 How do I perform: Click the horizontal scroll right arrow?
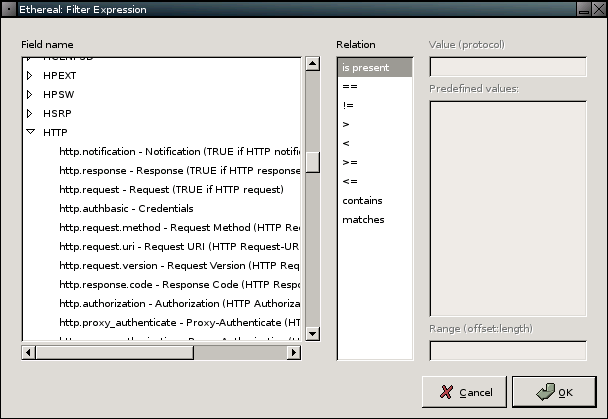pos(294,353)
